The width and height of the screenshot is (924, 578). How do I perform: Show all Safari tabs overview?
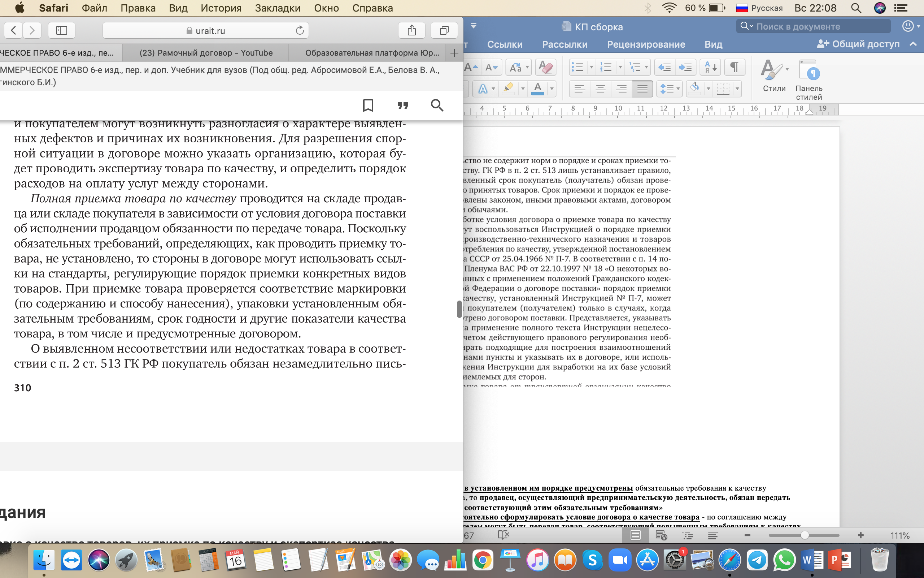click(x=444, y=30)
